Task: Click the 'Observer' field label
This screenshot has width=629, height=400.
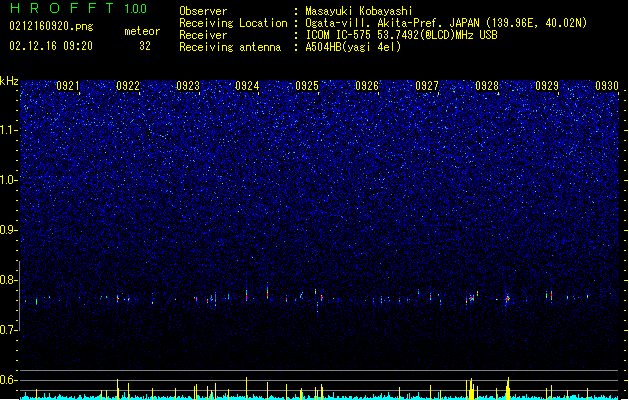Action: pos(203,11)
